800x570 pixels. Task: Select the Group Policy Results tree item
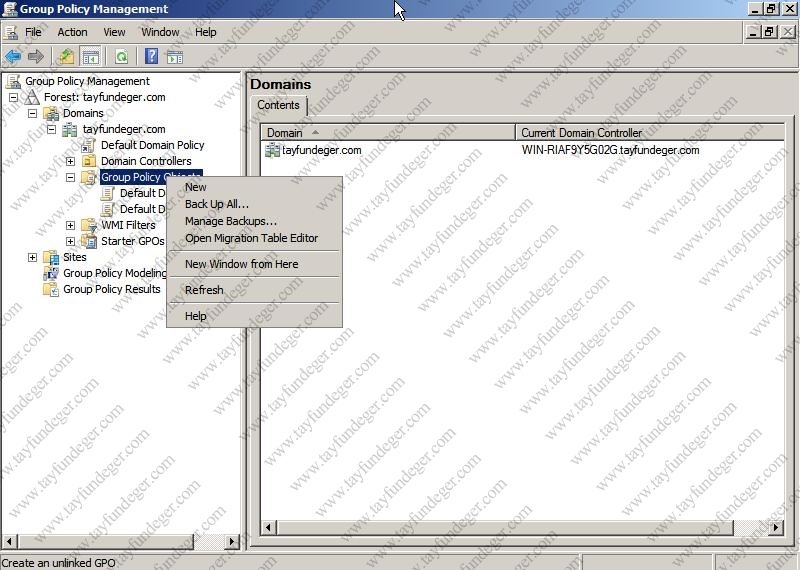tap(112, 289)
